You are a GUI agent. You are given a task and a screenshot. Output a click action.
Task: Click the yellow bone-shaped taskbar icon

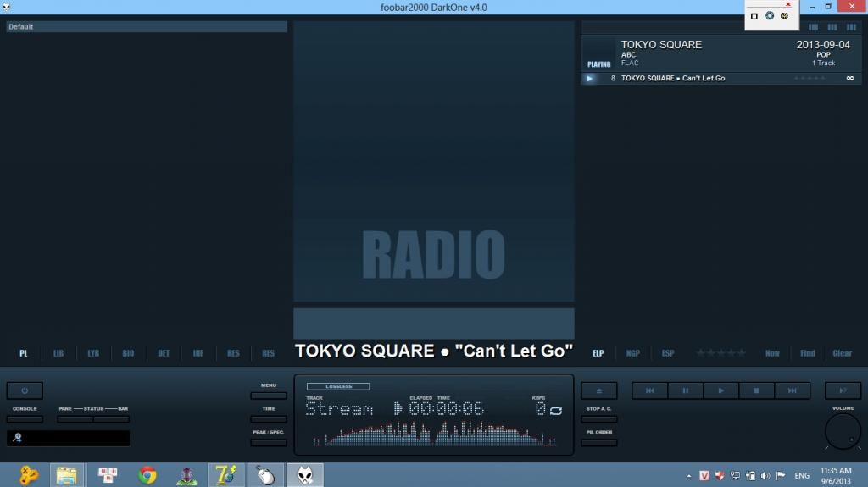pyautogui.click(x=28, y=475)
